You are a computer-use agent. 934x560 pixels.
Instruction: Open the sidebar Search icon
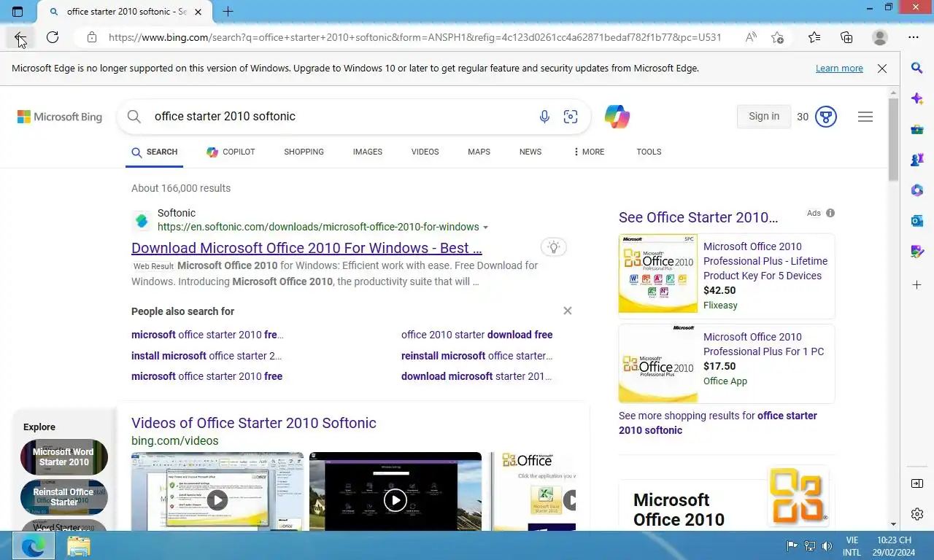(x=917, y=68)
